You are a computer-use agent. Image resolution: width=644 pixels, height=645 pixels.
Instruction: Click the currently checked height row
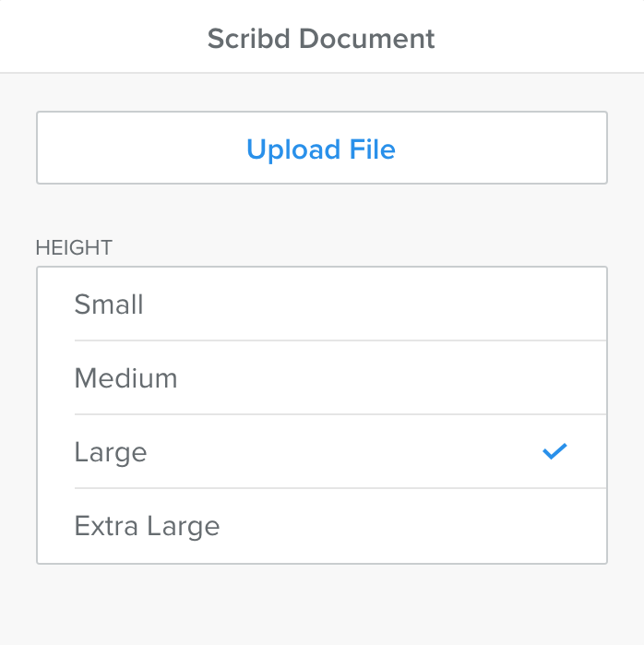[x=321, y=452]
